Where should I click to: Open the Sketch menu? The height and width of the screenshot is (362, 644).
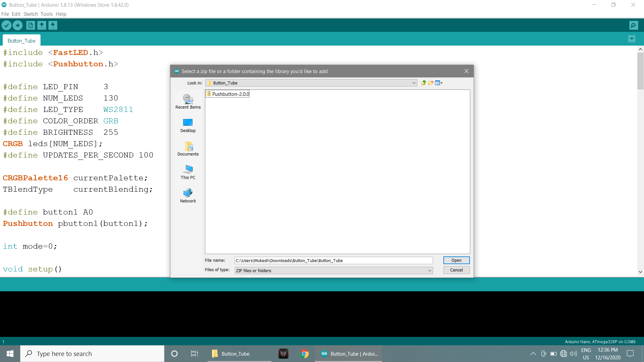pyautogui.click(x=31, y=14)
